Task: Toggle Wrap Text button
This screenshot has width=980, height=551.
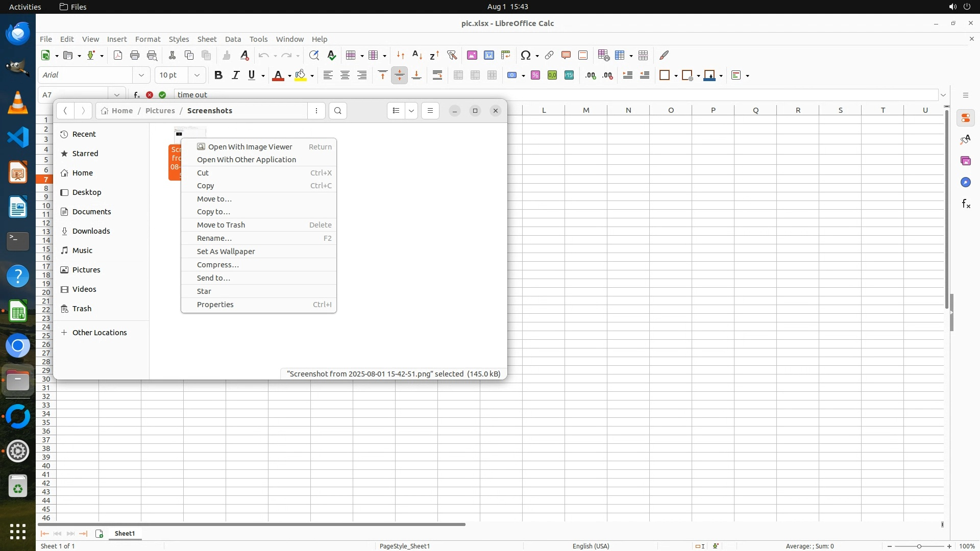Action: 437,75
